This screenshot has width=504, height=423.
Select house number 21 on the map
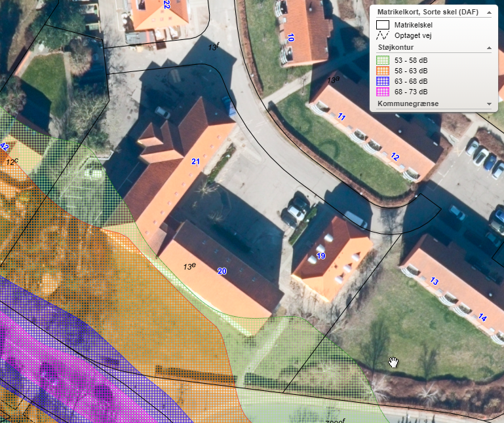tap(195, 162)
